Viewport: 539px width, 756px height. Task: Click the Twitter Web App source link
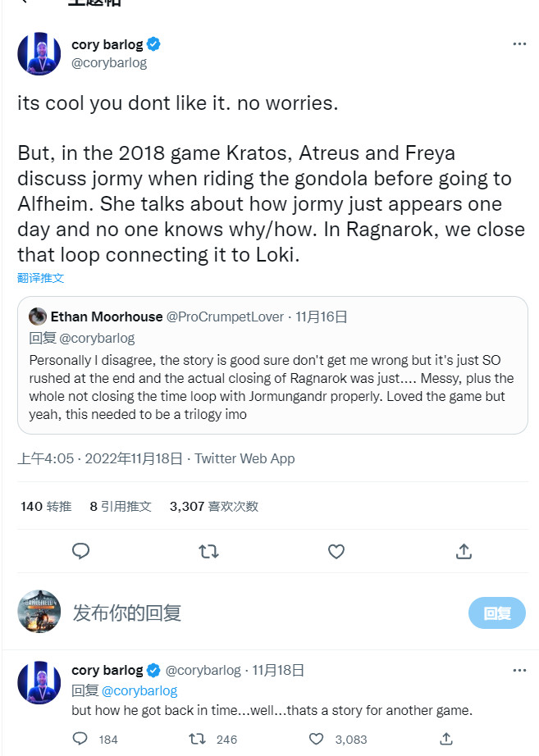244,459
